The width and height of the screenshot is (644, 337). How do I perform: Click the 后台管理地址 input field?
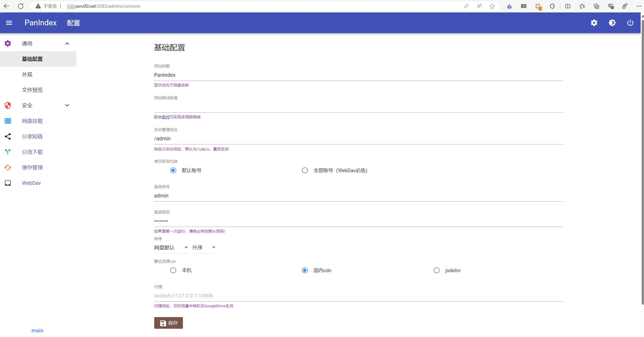[358, 139]
